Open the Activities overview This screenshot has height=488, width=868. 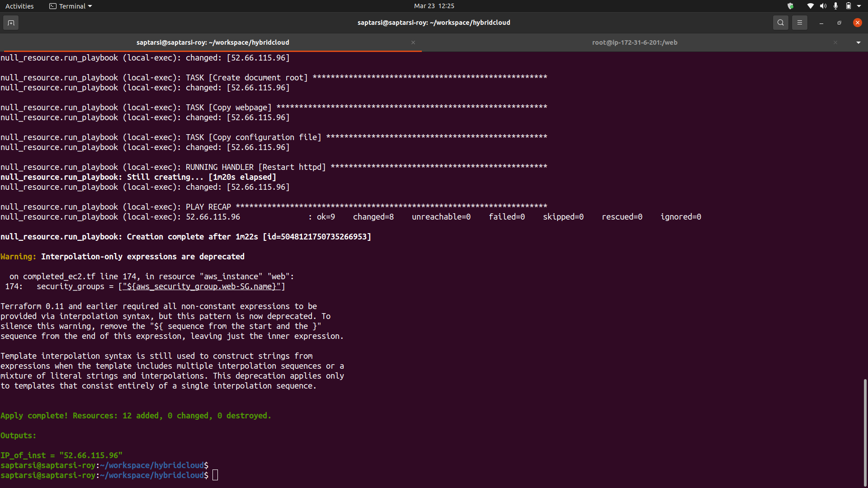[x=19, y=6]
